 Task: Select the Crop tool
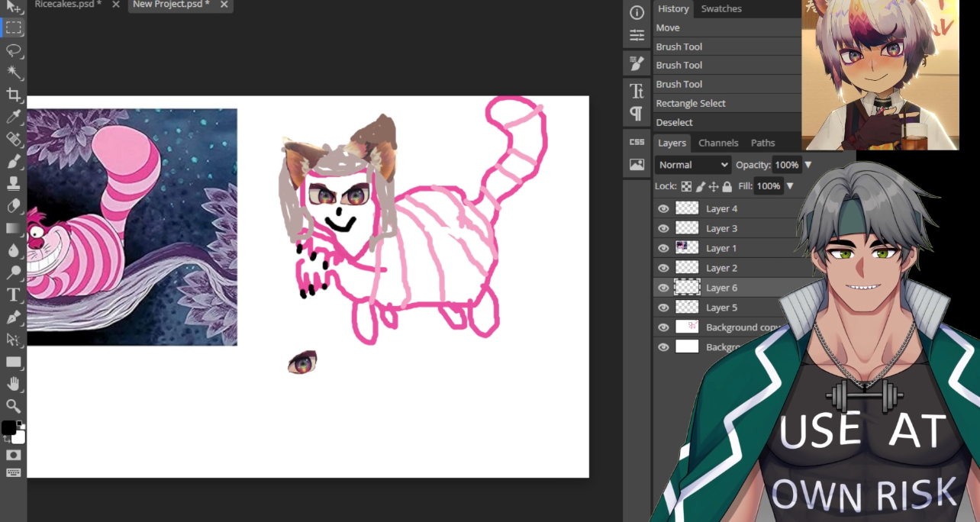tap(13, 95)
